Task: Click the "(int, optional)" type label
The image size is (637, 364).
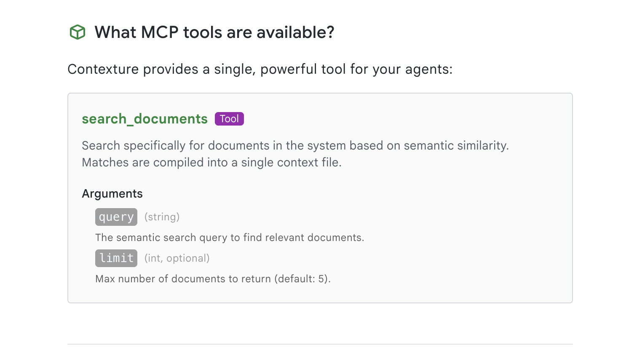Action: pyautogui.click(x=177, y=258)
